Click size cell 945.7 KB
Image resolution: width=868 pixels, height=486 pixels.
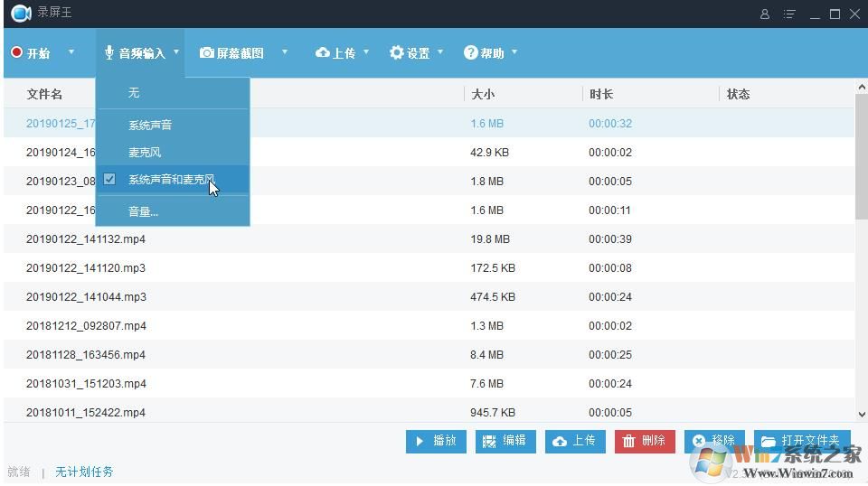tap(493, 413)
